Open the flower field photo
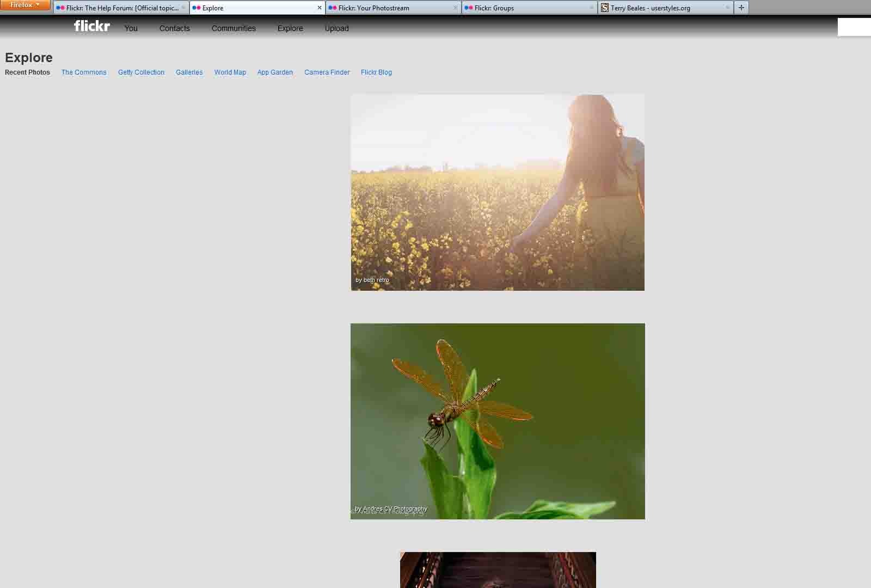This screenshot has width=871, height=588. [498, 192]
